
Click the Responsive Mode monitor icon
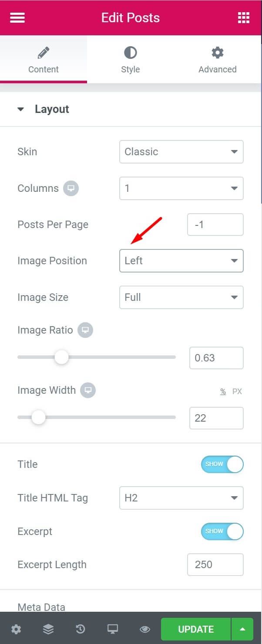click(x=113, y=629)
